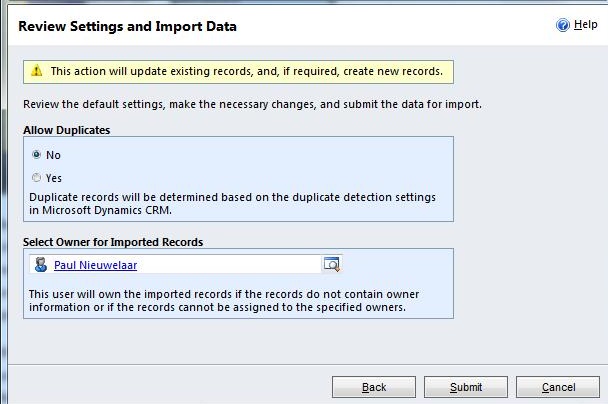The image size is (608, 404).
Task: Click the Yes label text
Action: tap(54, 178)
